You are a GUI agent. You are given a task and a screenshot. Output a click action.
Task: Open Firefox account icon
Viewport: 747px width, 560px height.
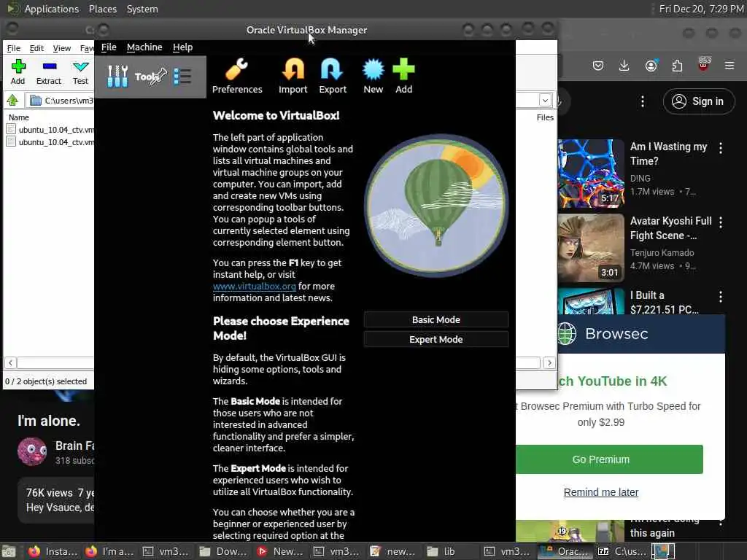[x=651, y=66]
